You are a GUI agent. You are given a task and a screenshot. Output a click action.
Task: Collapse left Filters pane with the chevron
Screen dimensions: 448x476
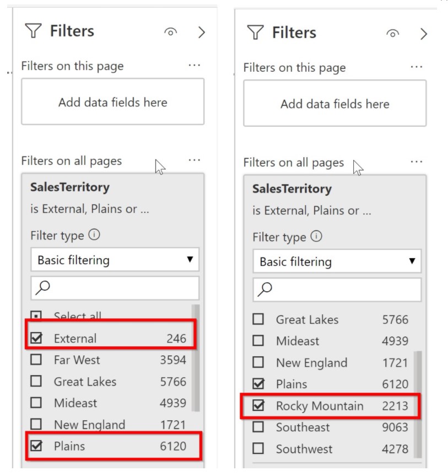coord(201,32)
